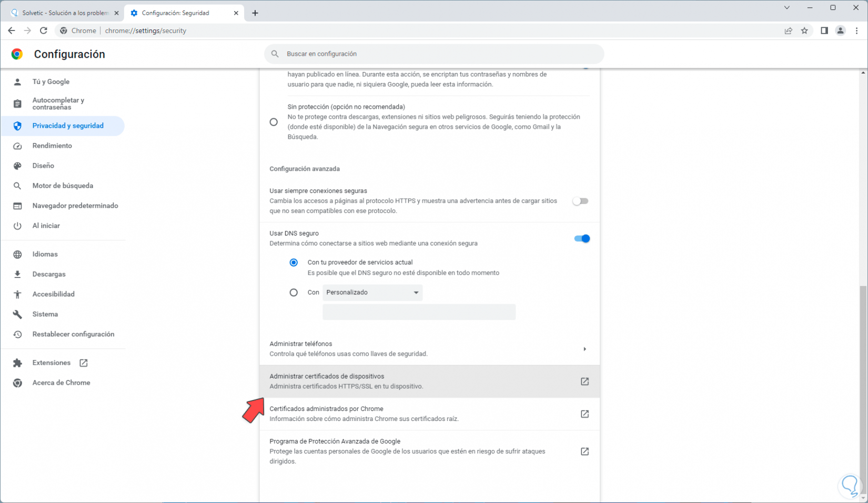868x503 pixels.
Task: Click the Descargas download icon
Action: [17, 274]
